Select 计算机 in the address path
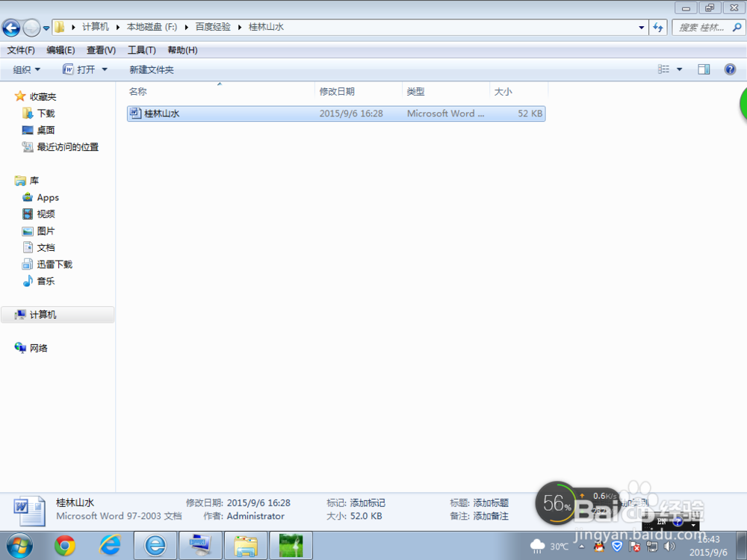This screenshot has height=560, width=747. (x=96, y=27)
